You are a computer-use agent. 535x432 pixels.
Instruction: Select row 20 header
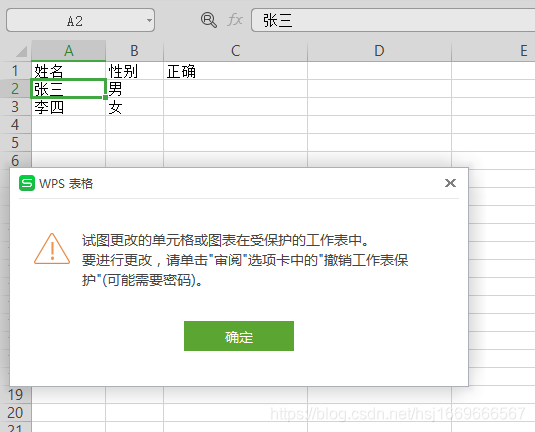[15, 413]
